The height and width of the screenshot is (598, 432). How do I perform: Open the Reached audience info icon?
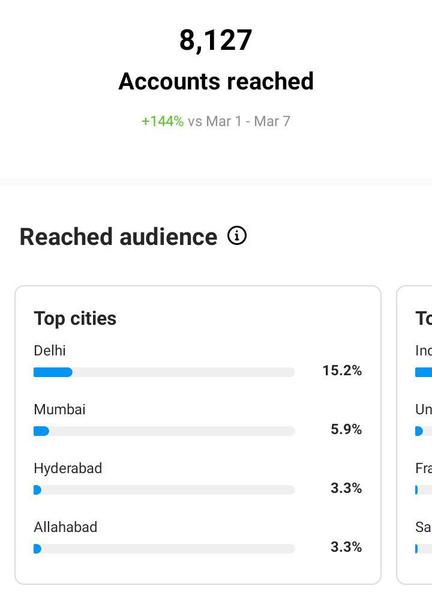[237, 236]
